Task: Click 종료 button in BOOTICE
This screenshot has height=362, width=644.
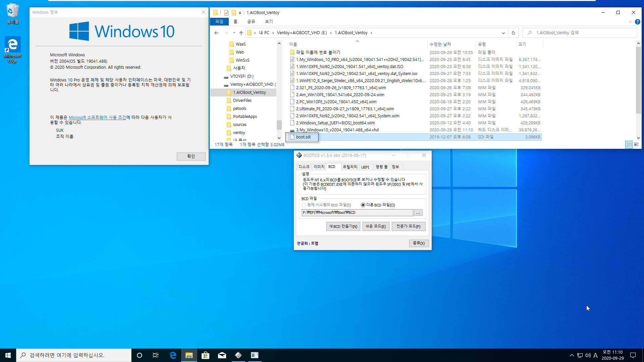Action: click(419, 243)
